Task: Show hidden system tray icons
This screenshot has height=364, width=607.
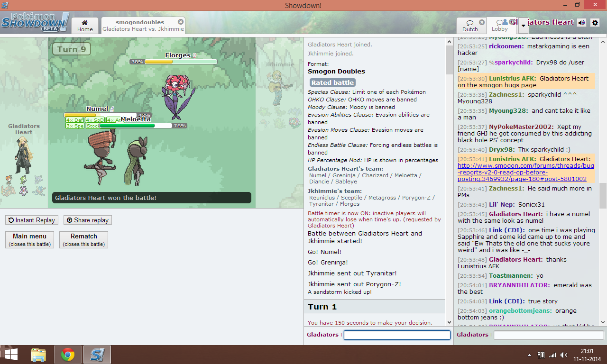Action: click(x=529, y=355)
